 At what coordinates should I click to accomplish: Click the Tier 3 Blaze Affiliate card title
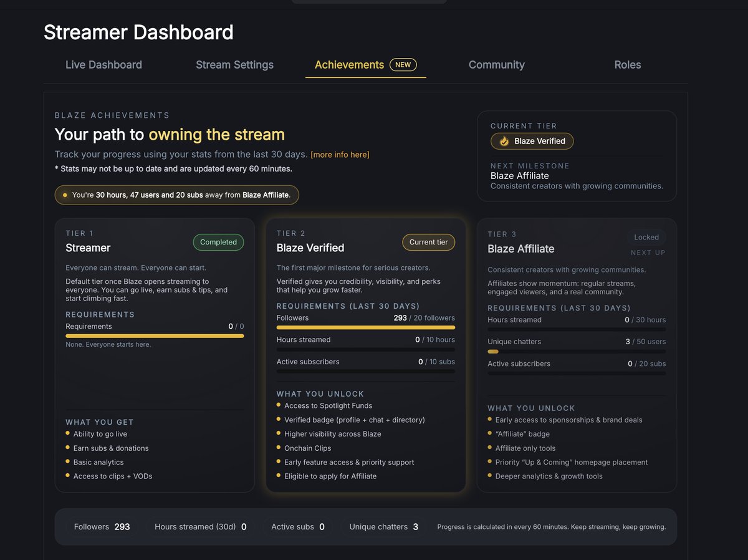(521, 249)
